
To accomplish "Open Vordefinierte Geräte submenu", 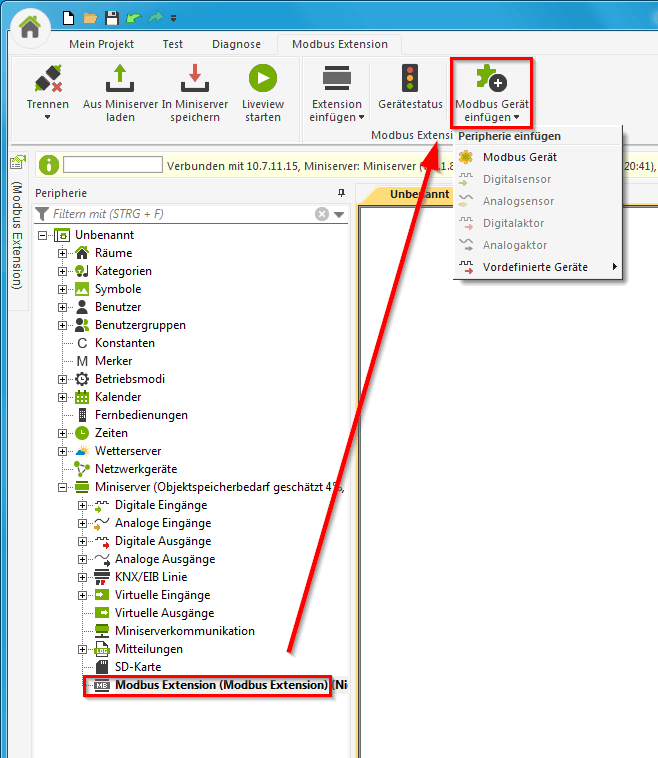I will 535,267.
